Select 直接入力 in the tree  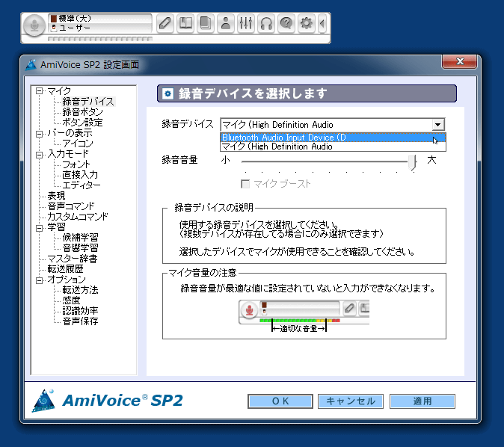point(80,175)
